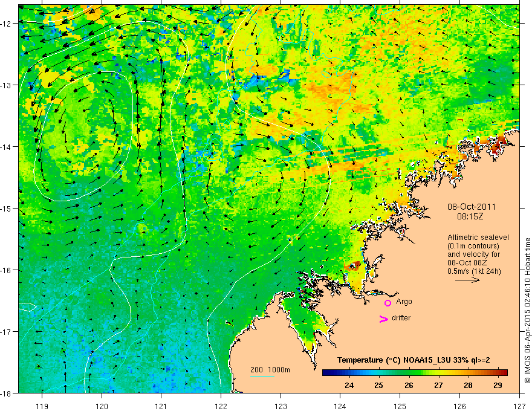Viewport: 532px width, 411px height.
Task: Click the 'Argo' legend label
Action: point(404,302)
